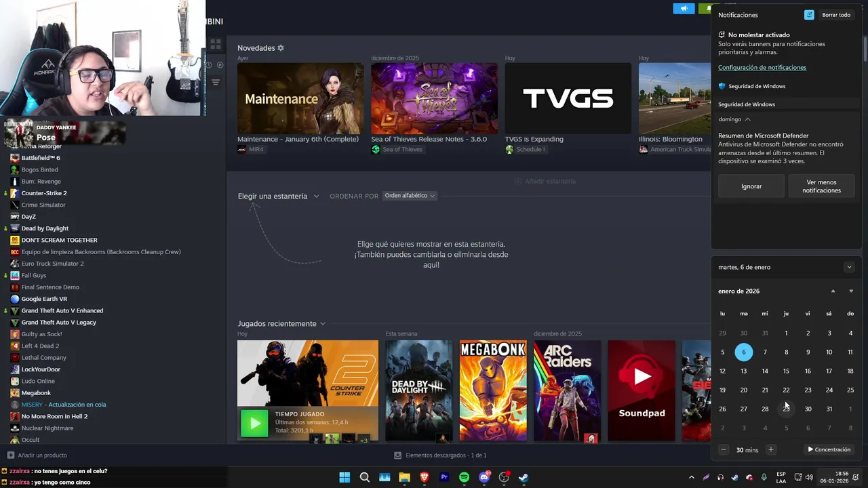Click Añadir un producto
Screen dimensions: 868x488
click(37, 455)
